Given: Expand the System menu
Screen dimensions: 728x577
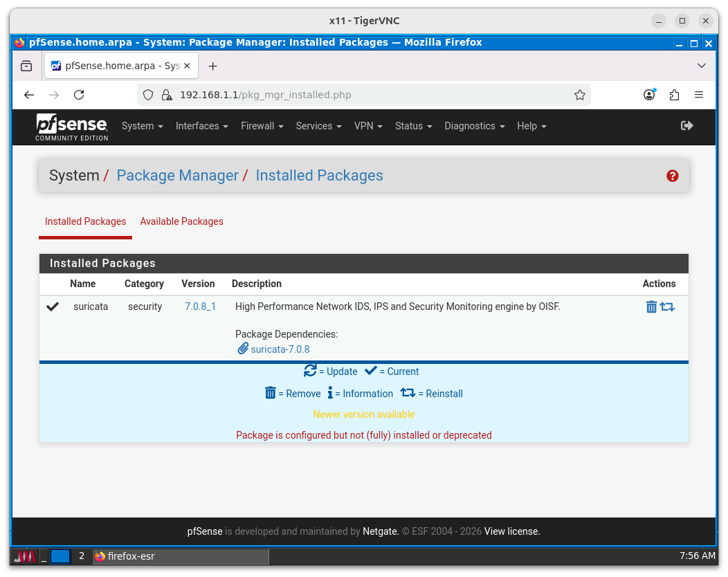Looking at the screenshot, I should pos(142,127).
